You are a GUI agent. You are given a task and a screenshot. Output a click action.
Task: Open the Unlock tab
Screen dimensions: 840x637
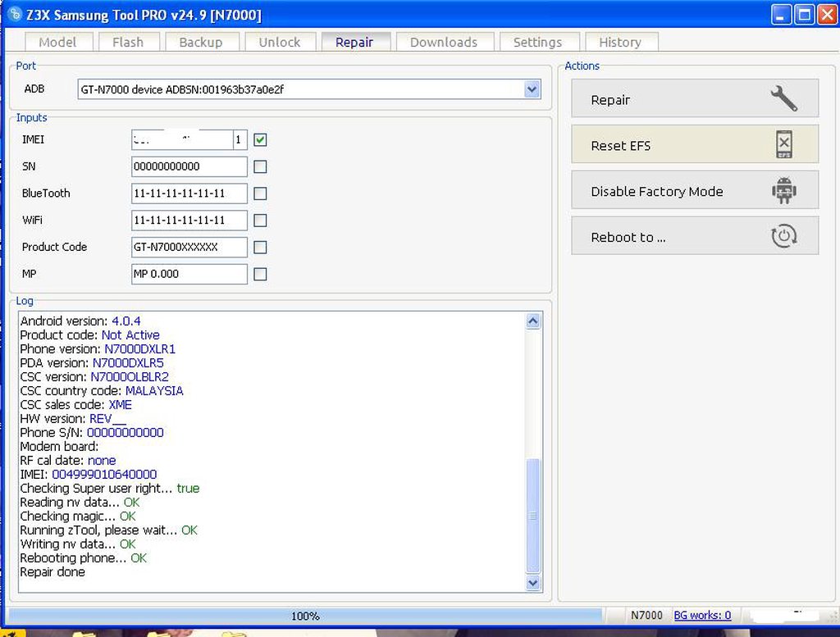pos(279,43)
